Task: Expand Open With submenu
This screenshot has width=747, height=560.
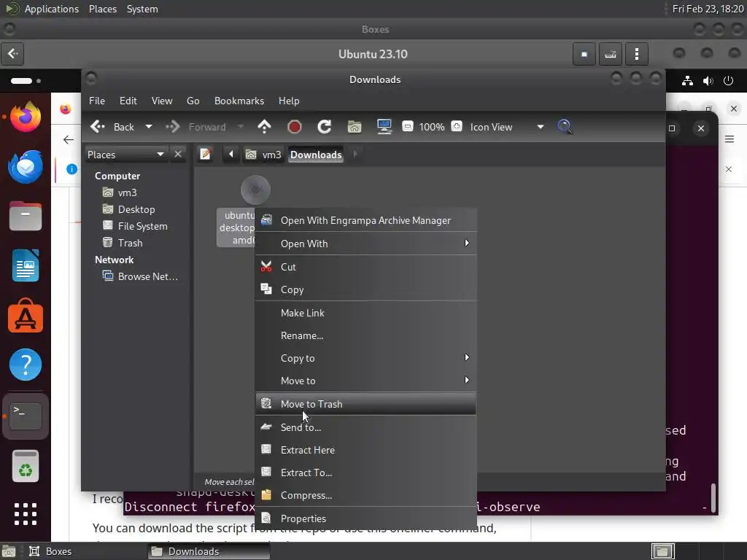Action: [366, 244]
